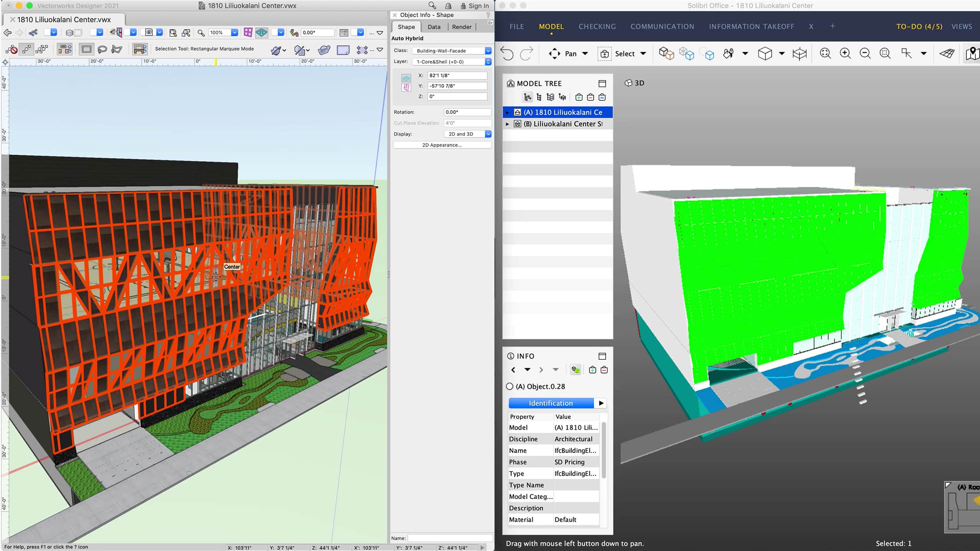The height and width of the screenshot is (551, 980).
Task: Select the Disable Interactive Scaling mode icon
Action: 11,49
